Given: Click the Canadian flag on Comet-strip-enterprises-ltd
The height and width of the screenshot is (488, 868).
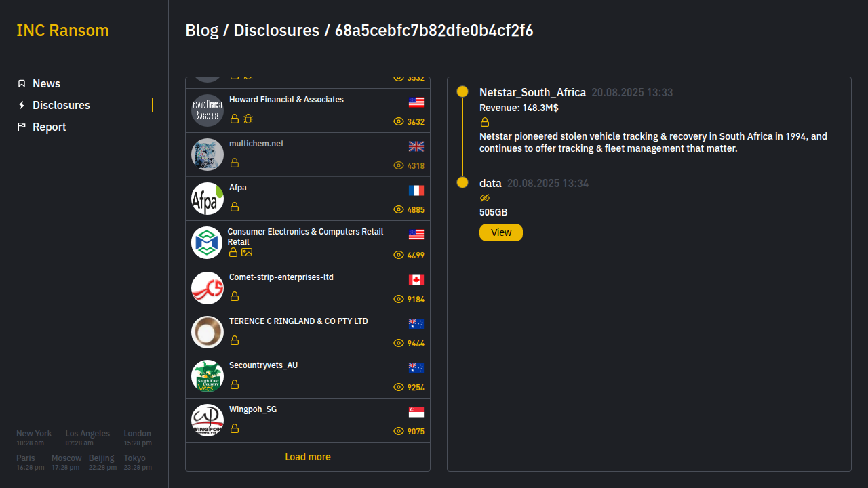Looking at the screenshot, I should pos(416,280).
